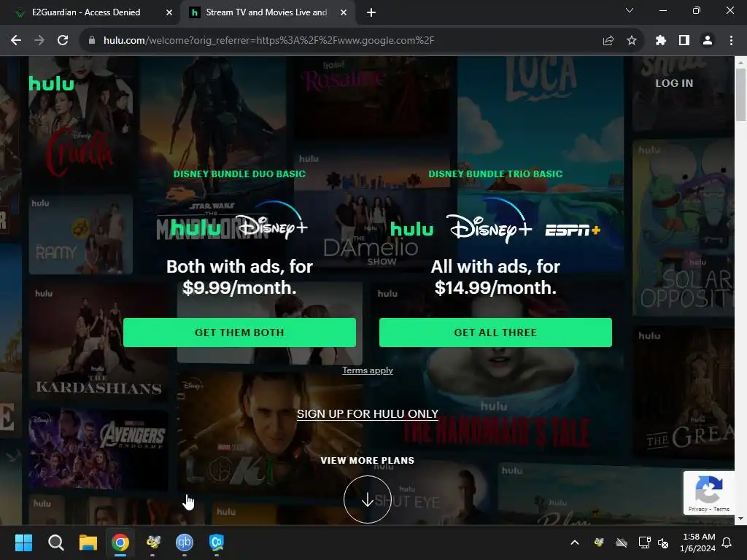
Task: Bookmark this page with the star icon
Action: tap(632, 41)
